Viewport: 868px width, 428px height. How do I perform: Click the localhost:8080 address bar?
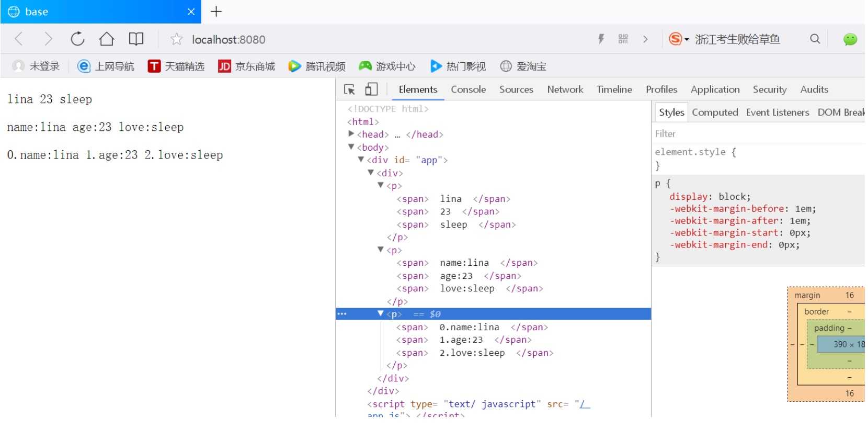[229, 40]
